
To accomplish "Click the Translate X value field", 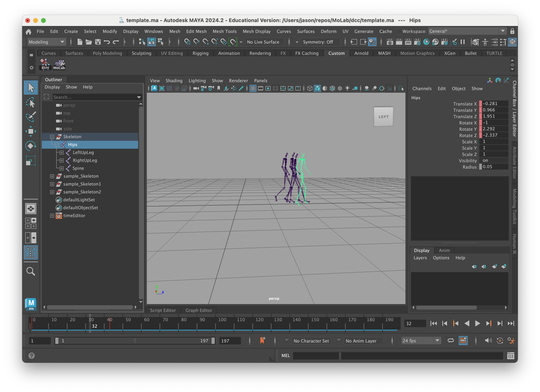I will 495,104.
